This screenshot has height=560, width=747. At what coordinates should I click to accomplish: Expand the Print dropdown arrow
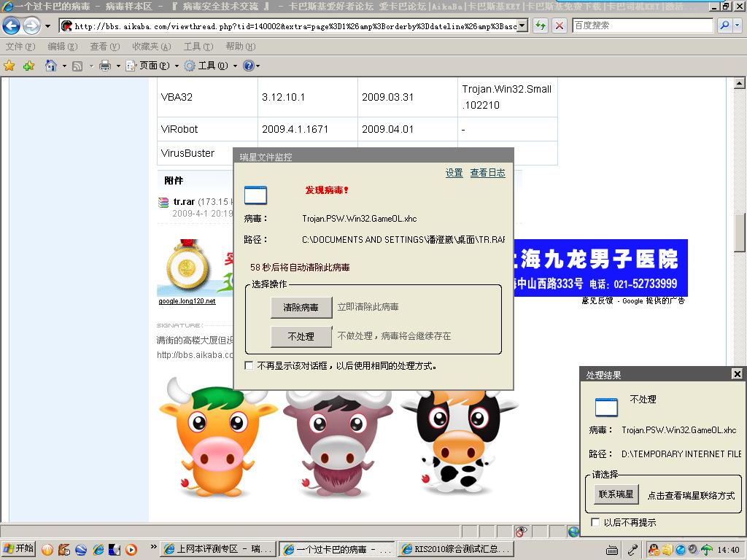tap(118, 66)
